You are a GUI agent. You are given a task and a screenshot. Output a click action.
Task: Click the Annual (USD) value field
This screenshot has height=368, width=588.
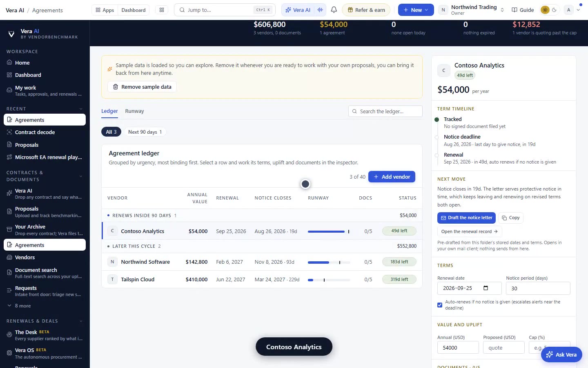click(458, 348)
